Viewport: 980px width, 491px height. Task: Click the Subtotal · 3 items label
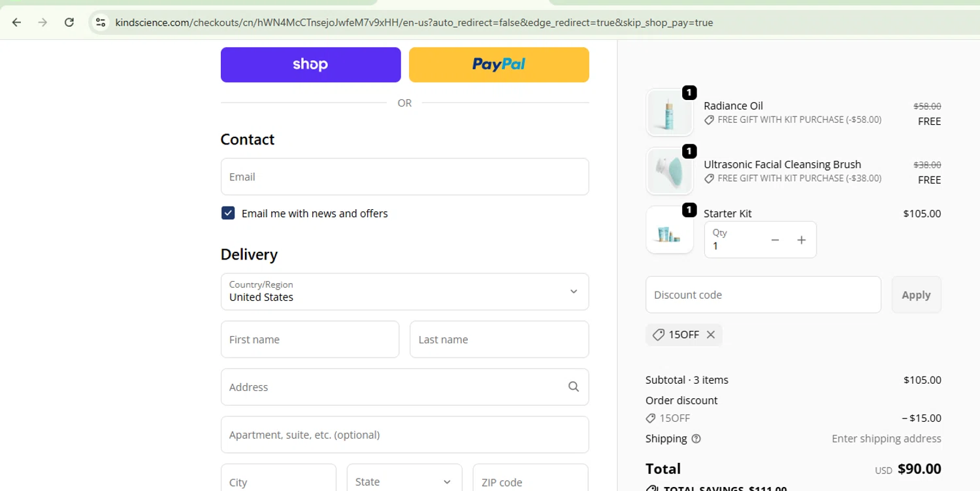click(687, 380)
